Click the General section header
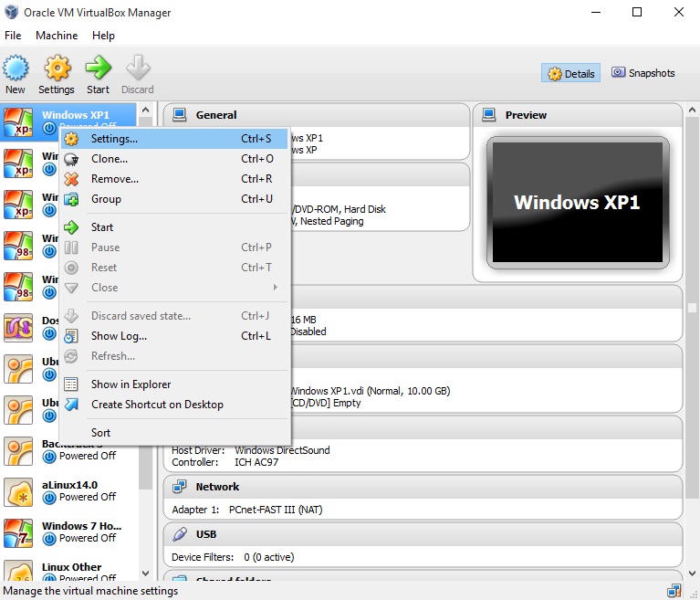This screenshot has width=700, height=600. click(x=317, y=115)
